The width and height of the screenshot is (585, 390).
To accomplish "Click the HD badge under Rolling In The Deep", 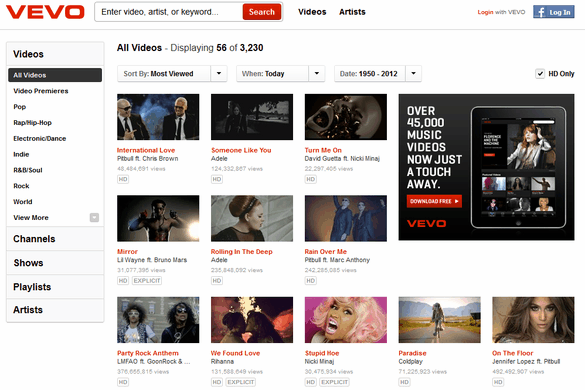I will pyautogui.click(x=217, y=281).
